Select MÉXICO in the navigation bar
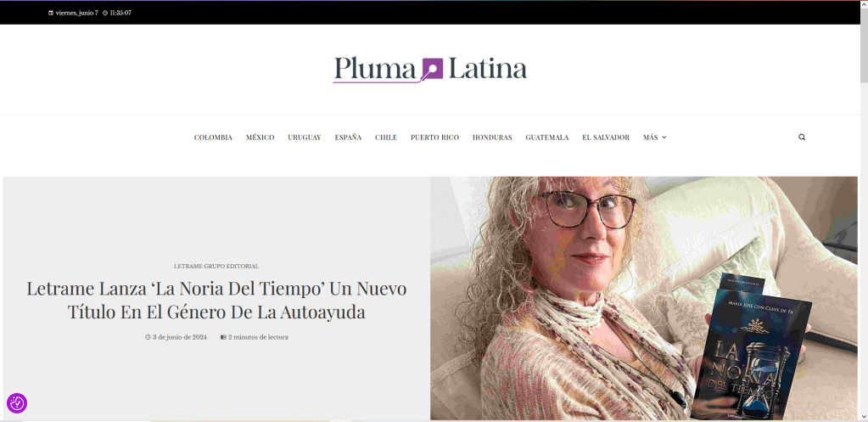The image size is (868, 422). [x=260, y=138]
